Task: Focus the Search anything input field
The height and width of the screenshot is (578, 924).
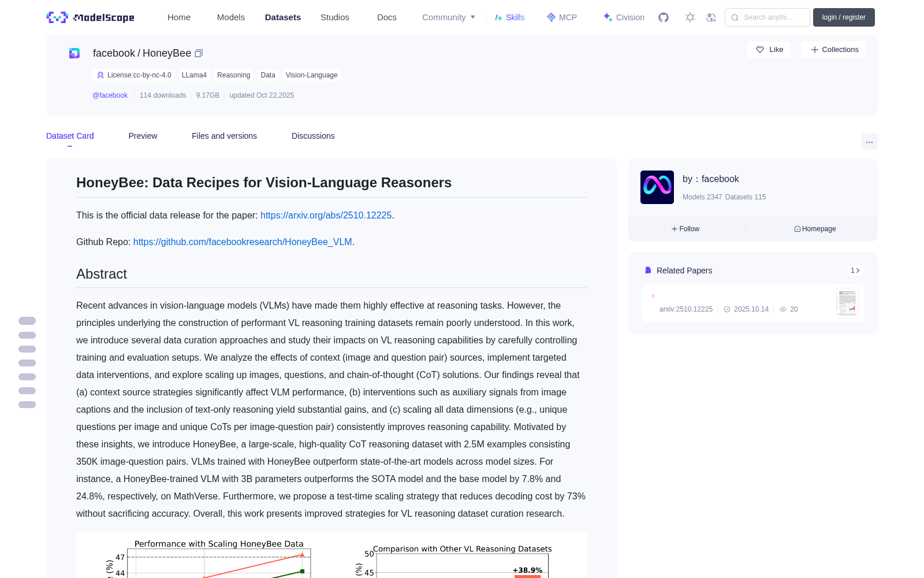Action: point(767,17)
